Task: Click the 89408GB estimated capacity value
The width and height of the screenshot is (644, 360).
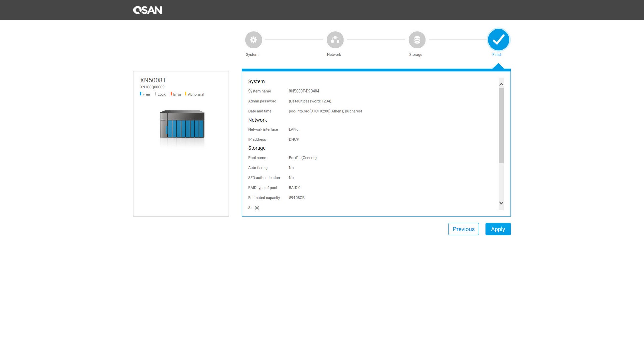Action: coord(297,198)
